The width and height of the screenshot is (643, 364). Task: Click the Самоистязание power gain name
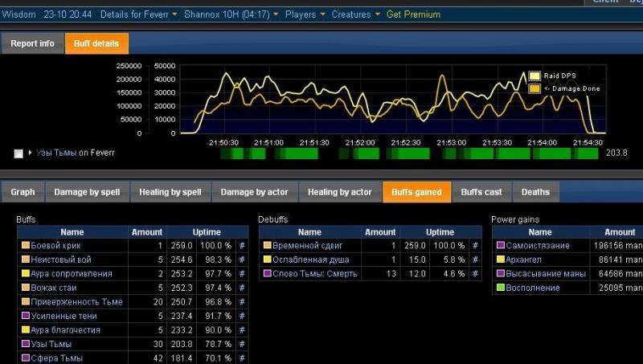click(538, 246)
